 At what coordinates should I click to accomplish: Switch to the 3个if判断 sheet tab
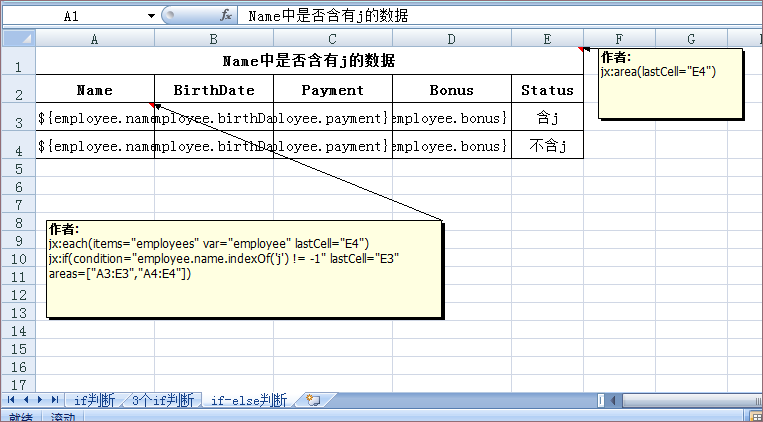[x=162, y=400]
